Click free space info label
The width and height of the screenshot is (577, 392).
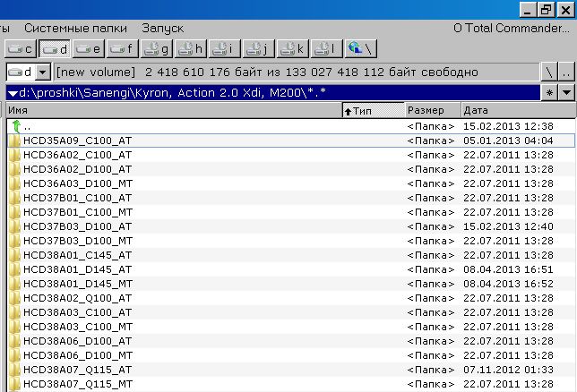tap(297, 72)
